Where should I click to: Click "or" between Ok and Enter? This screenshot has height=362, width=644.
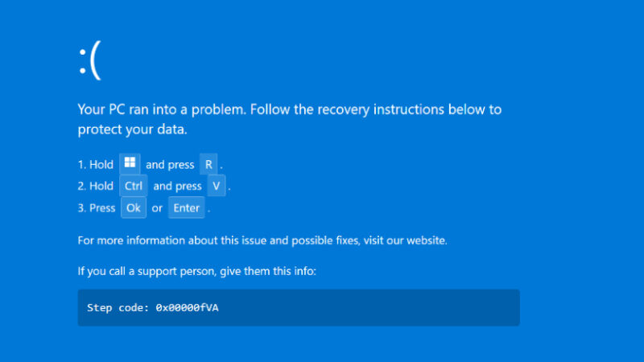[x=157, y=208]
